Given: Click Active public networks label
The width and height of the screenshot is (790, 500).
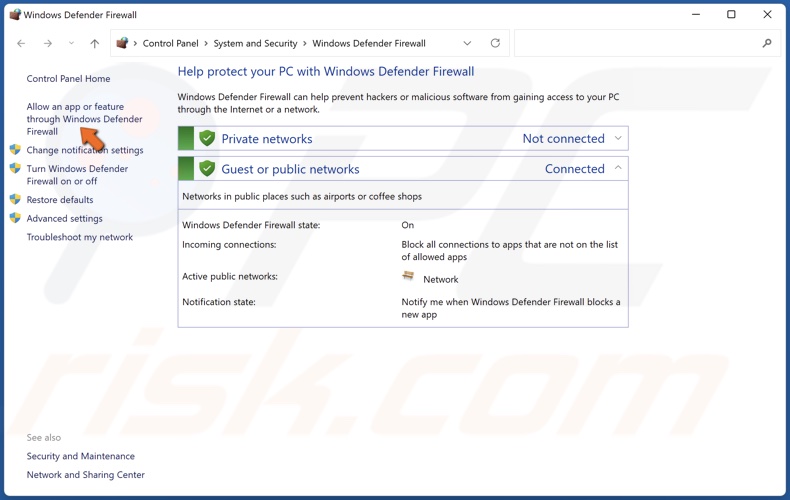Looking at the screenshot, I should (x=230, y=277).
